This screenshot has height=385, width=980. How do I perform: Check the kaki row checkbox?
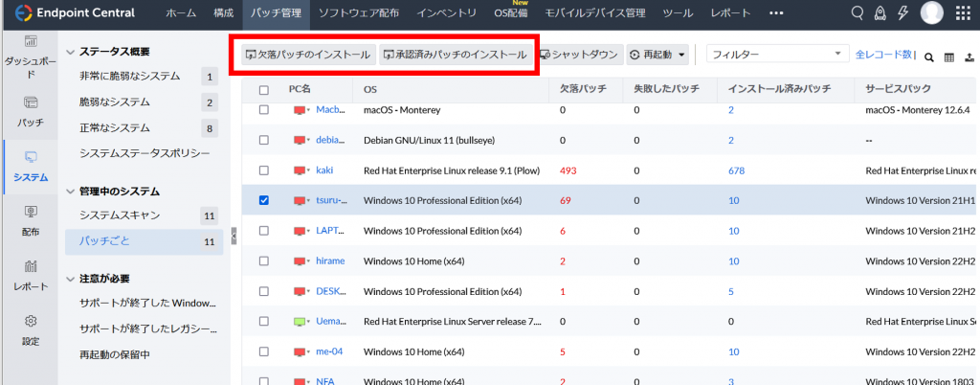(264, 170)
